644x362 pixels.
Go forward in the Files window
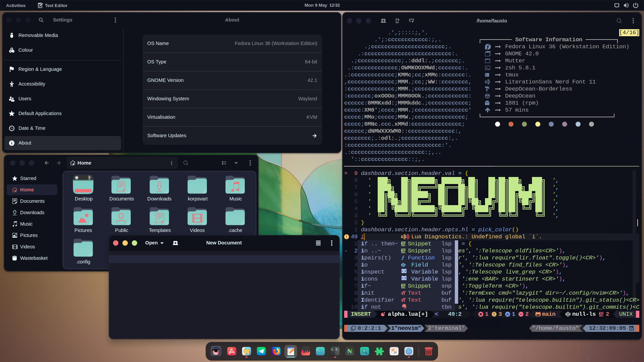(59, 163)
